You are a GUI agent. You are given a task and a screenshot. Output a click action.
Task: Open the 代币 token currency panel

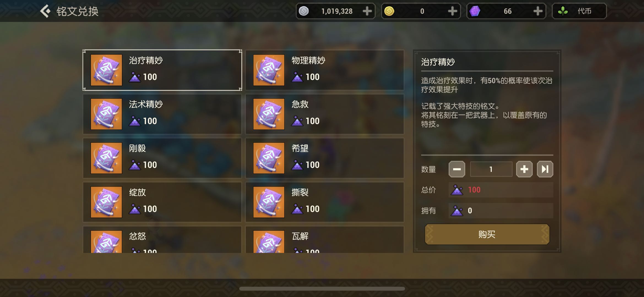coord(579,11)
